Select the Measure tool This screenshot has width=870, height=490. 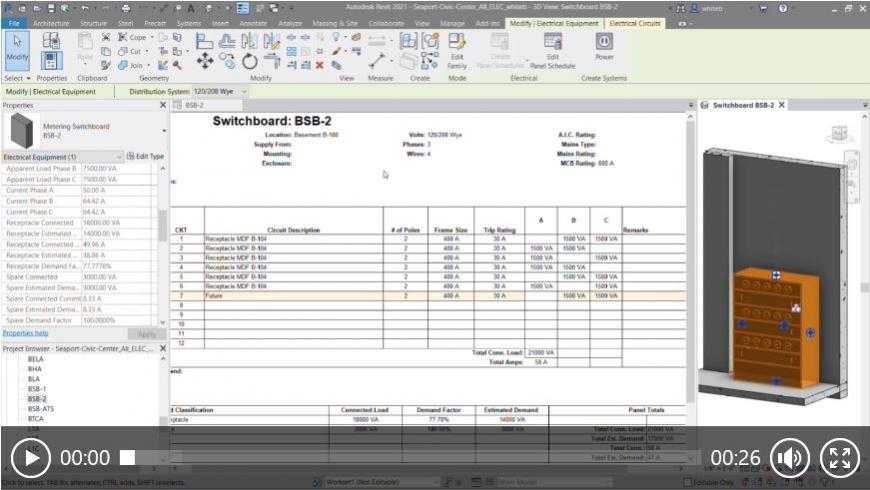(377, 60)
